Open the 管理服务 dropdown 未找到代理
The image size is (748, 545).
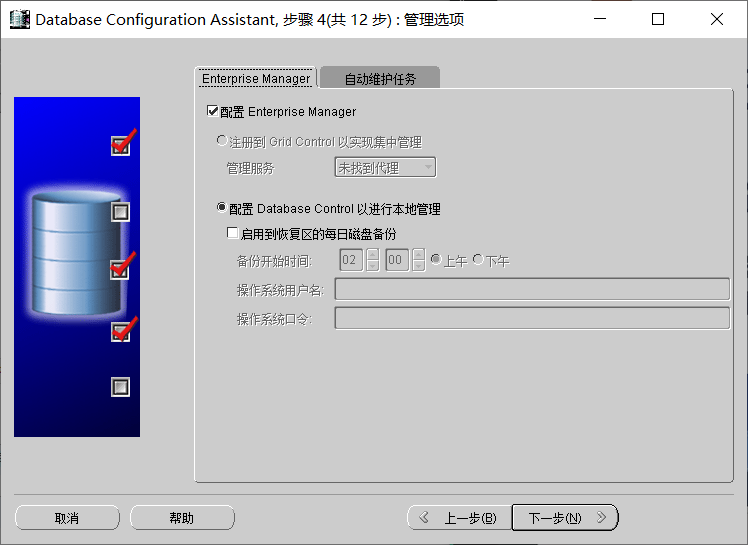point(385,168)
